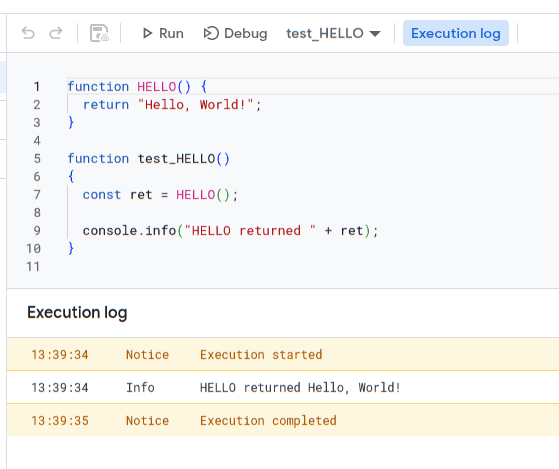This screenshot has width=559, height=469.
Task: Click line number 9 in gutter
Action: (x=37, y=231)
